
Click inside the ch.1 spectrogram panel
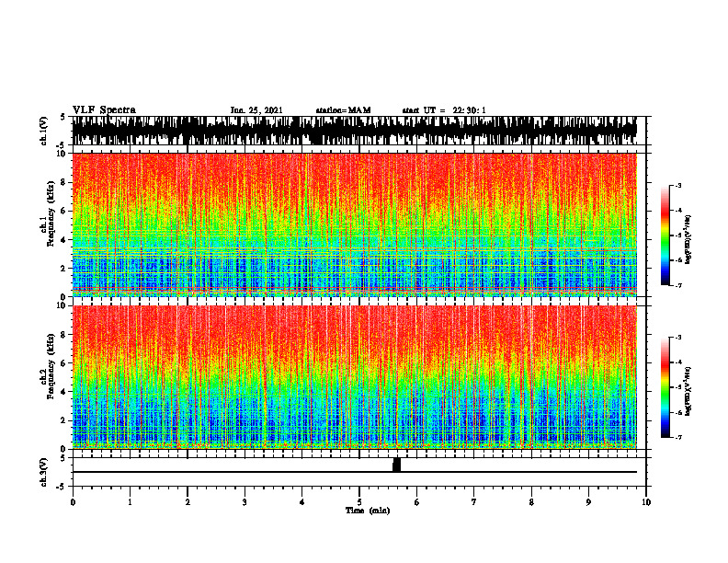pyautogui.click(x=354, y=224)
